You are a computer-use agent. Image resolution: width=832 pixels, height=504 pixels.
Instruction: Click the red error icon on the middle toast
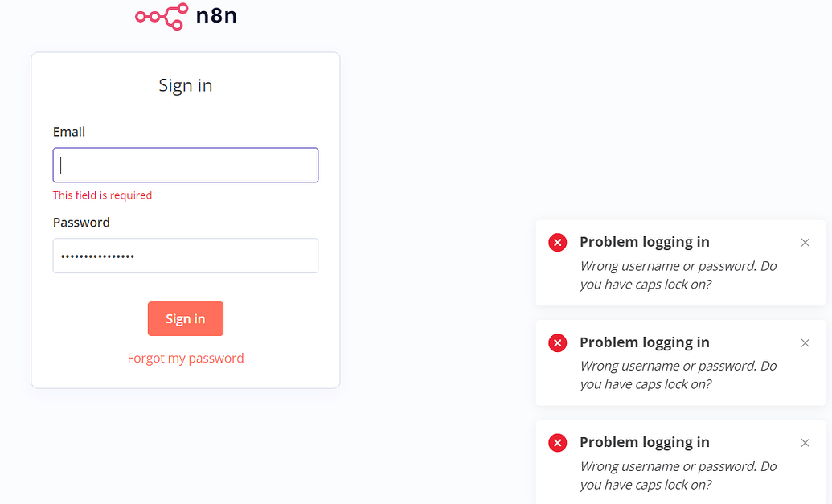pos(557,342)
